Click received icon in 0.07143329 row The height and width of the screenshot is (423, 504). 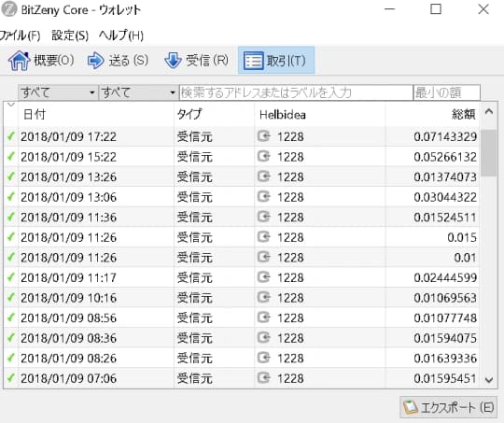click(264, 136)
